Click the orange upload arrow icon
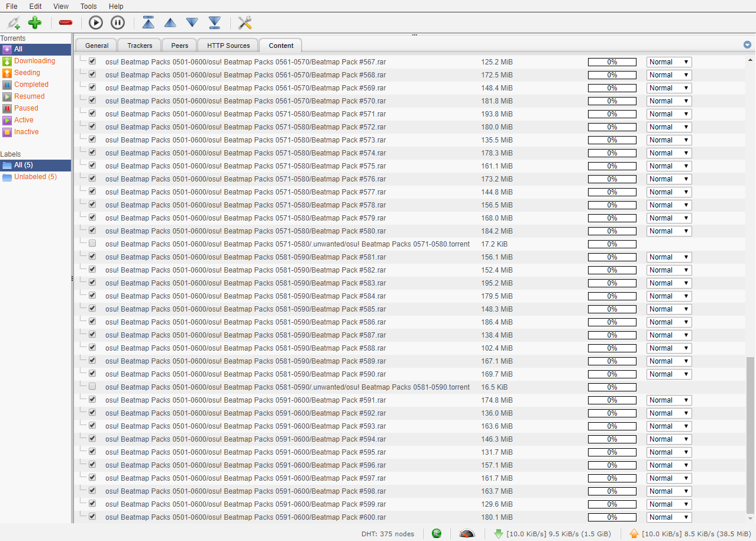 coord(634,533)
